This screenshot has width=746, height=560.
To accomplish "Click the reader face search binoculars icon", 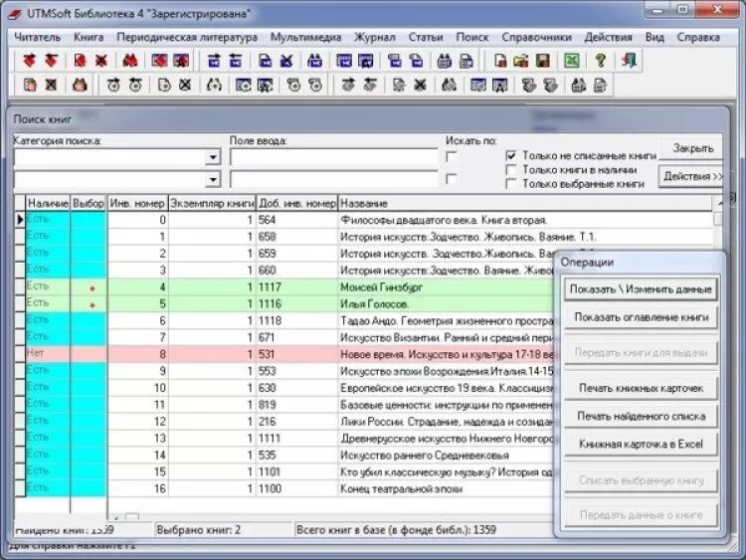I will pos(80,86).
